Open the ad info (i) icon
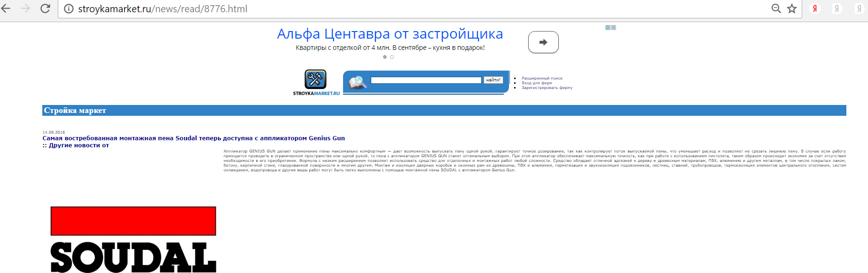 point(608,28)
